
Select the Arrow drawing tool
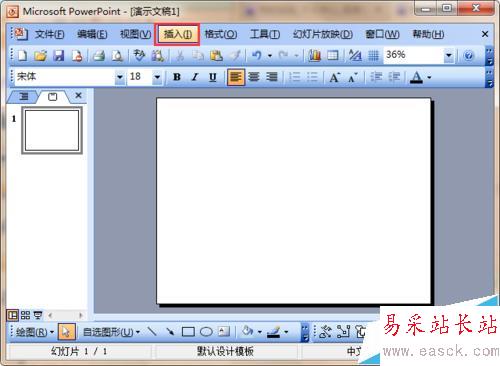170,332
